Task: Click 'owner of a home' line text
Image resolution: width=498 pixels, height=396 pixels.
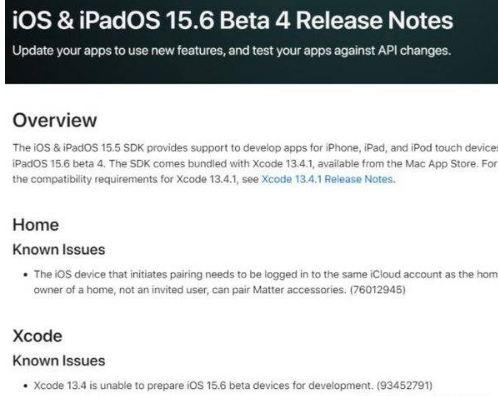Action: coord(220,289)
